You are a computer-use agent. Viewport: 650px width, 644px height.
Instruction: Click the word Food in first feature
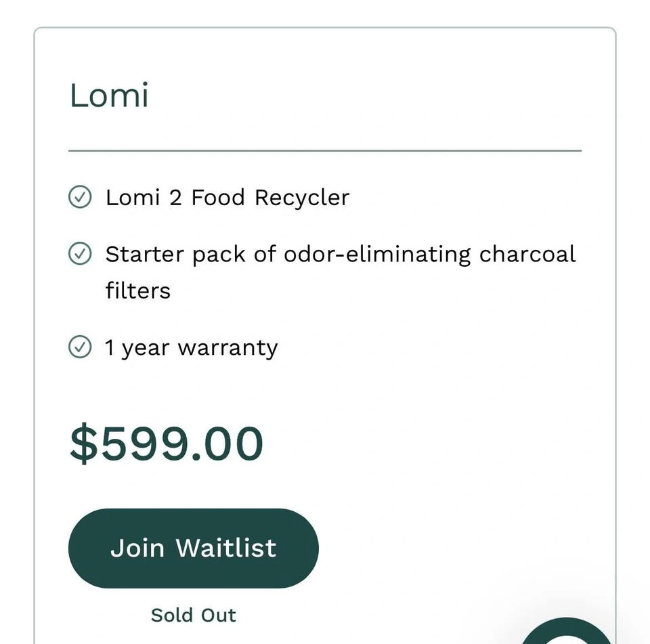(217, 198)
